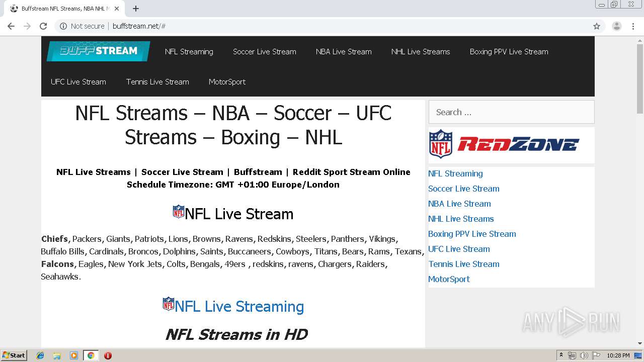This screenshot has width=644, height=362.
Task: Click the sidebar Boxing PPV Live Stream link
Action: pos(472,234)
